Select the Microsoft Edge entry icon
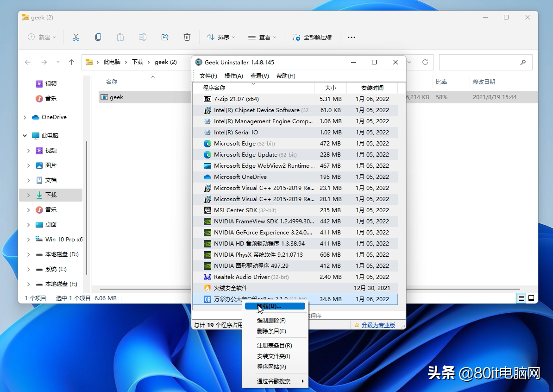Viewport: 553px width, 392px height. tap(207, 144)
